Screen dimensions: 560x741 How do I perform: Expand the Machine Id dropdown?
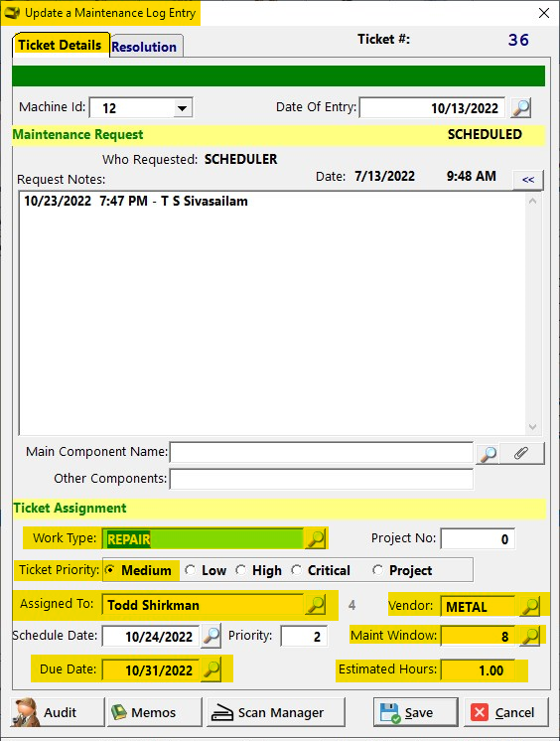[182, 108]
